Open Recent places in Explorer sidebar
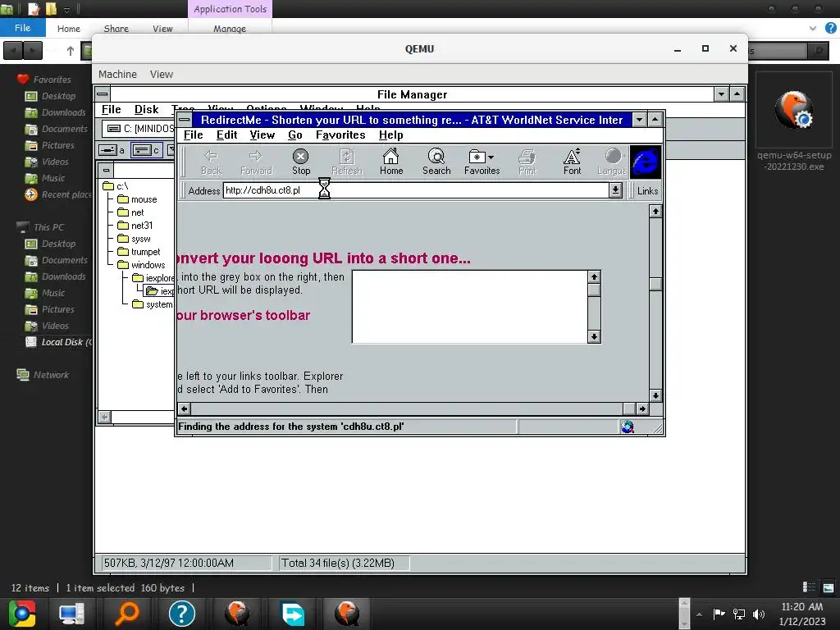 coord(58,194)
